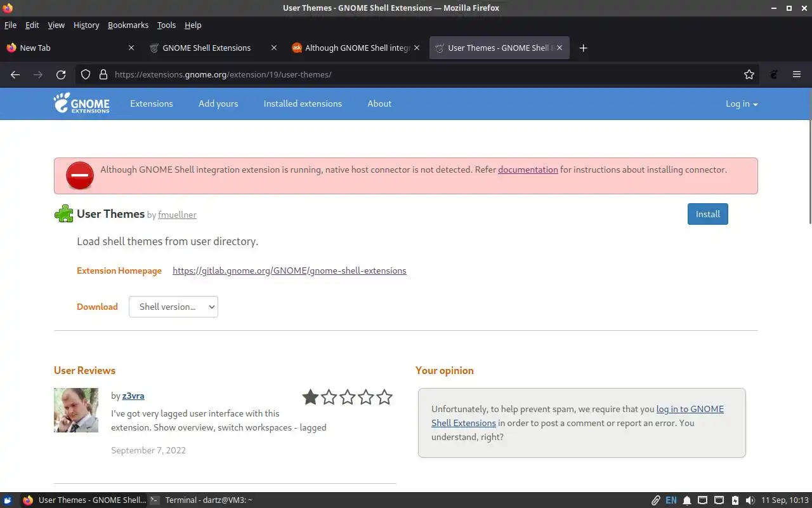The width and height of the screenshot is (812, 508).
Task: Click the browser Back arrow
Action: (15, 74)
